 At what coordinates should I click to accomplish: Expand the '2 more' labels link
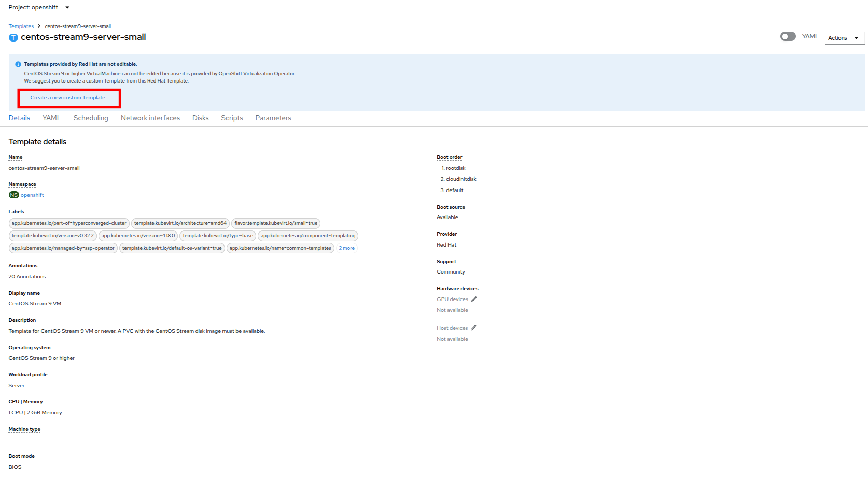(x=346, y=248)
